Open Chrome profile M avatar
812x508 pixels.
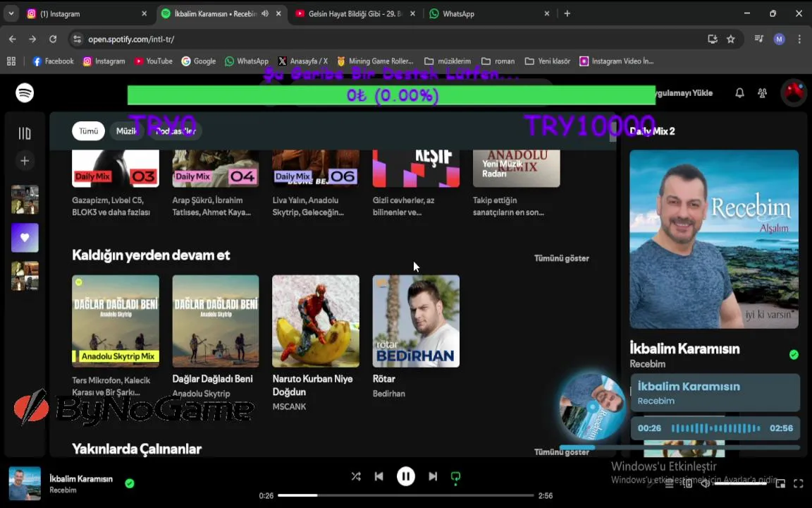point(779,40)
